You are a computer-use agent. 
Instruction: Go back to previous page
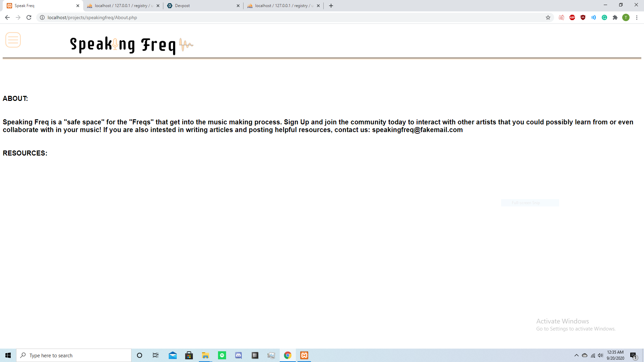tap(7, 17)
